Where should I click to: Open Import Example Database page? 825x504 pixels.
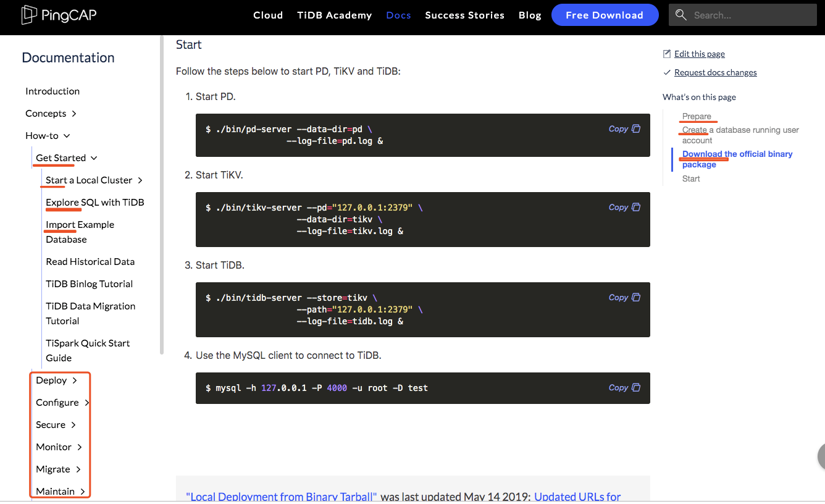(80, 232)
